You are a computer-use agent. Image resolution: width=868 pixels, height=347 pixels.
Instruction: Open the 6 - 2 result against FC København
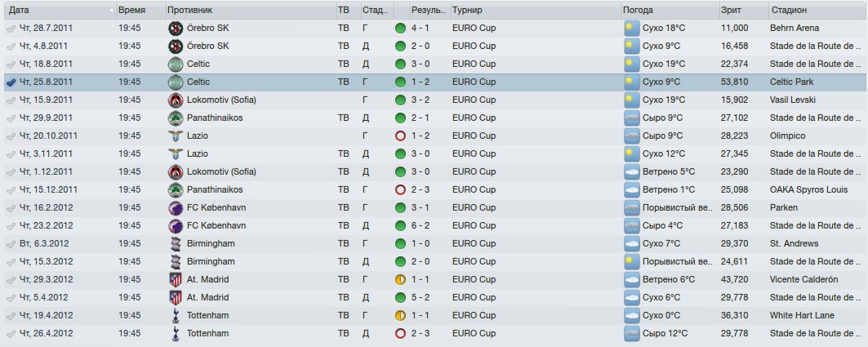(421, 226)
